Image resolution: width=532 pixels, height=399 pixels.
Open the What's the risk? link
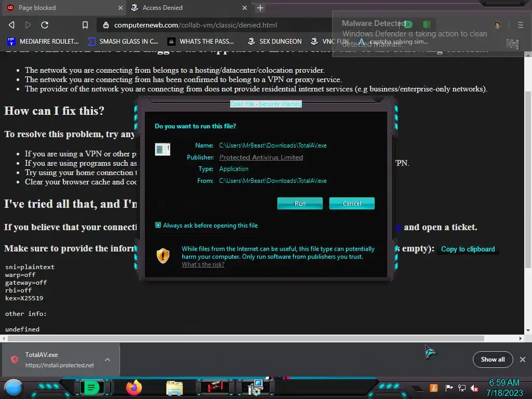coord(203,264)
